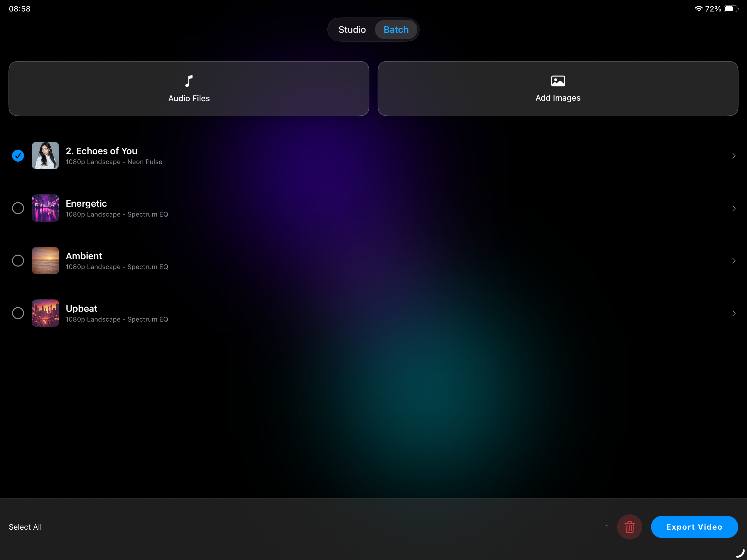Viewport: 747px width, 560px height.
Task: Switch to the Batch tab
Action: [x=396, y=30]
